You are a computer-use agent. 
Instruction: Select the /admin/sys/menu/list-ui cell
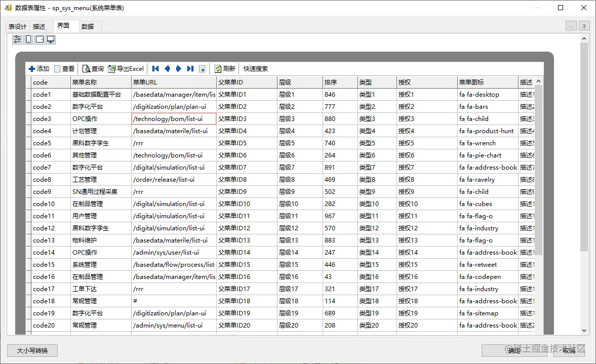(x=174, y=326)
